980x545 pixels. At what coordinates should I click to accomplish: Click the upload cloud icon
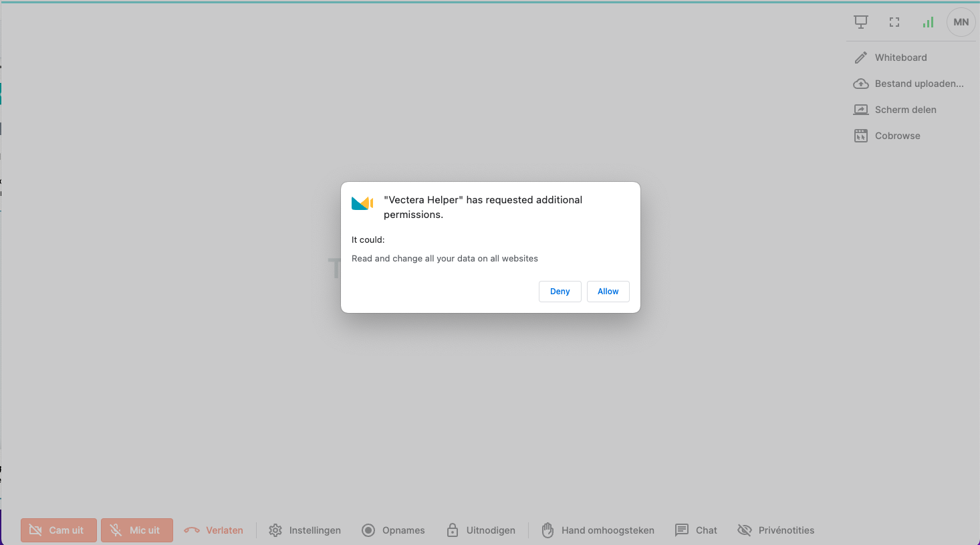pyautogui.click(x=861, y=84)
